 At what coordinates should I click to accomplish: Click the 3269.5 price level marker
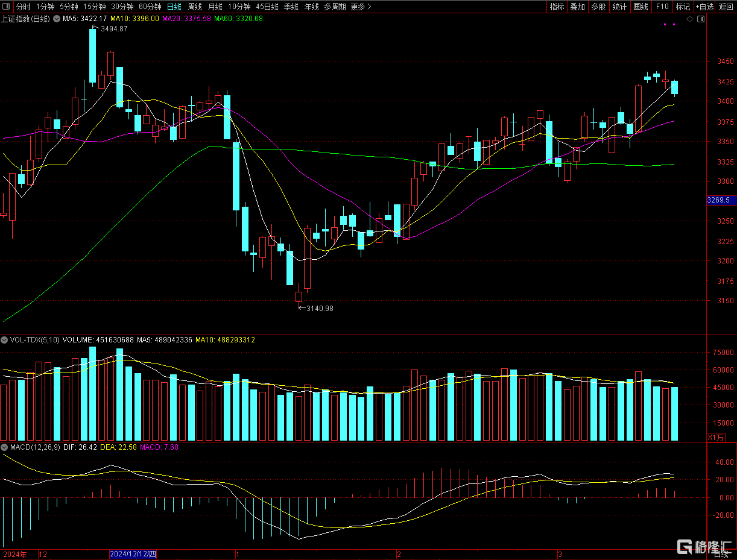[x=720, y=200]
